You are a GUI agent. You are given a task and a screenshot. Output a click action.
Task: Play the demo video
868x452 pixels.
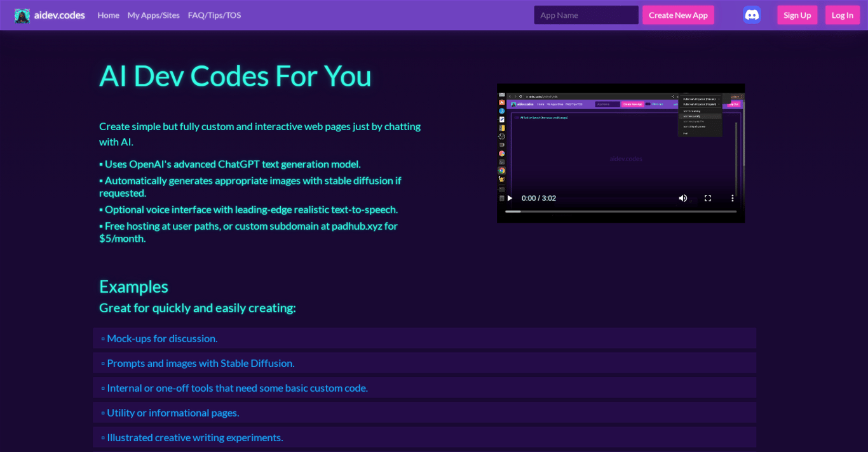(x=510, y=198)
